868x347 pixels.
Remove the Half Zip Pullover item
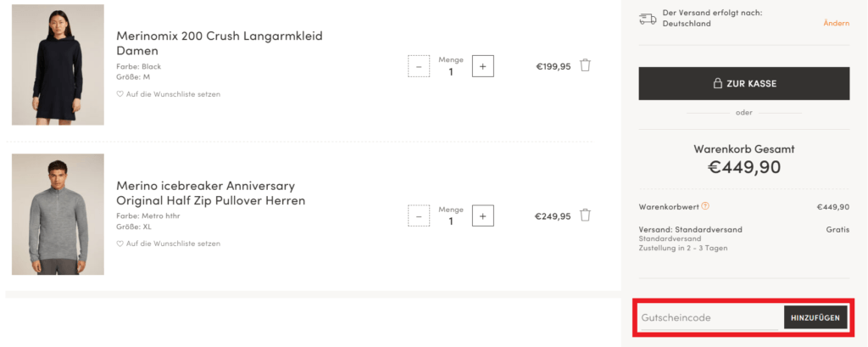coord(585,215)
